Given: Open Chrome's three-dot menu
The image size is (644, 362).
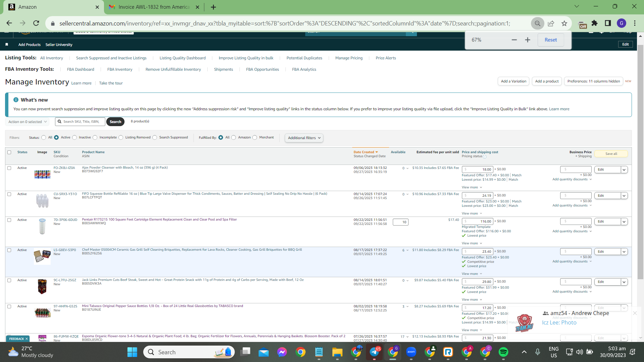Looking at the screenshot, I should pyautogui.click(x=635, y=23).
